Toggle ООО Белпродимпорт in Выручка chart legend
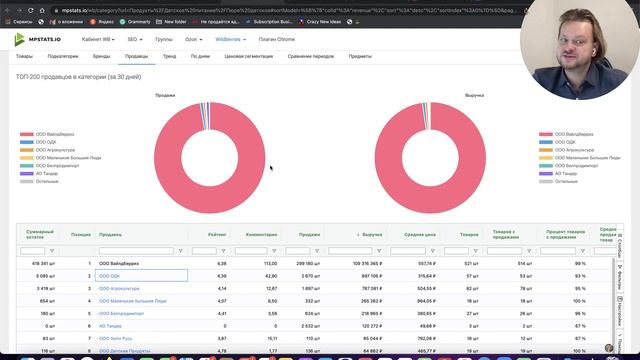 tap(569, 166)
